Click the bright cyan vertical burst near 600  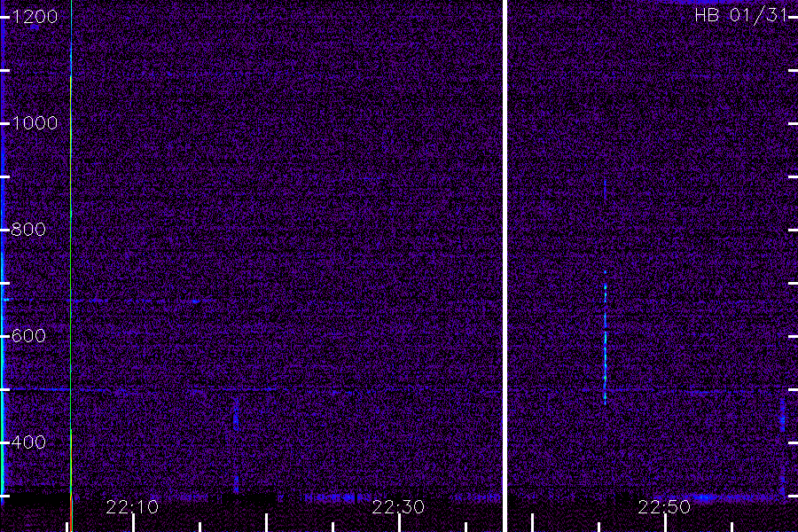[605, 339]
